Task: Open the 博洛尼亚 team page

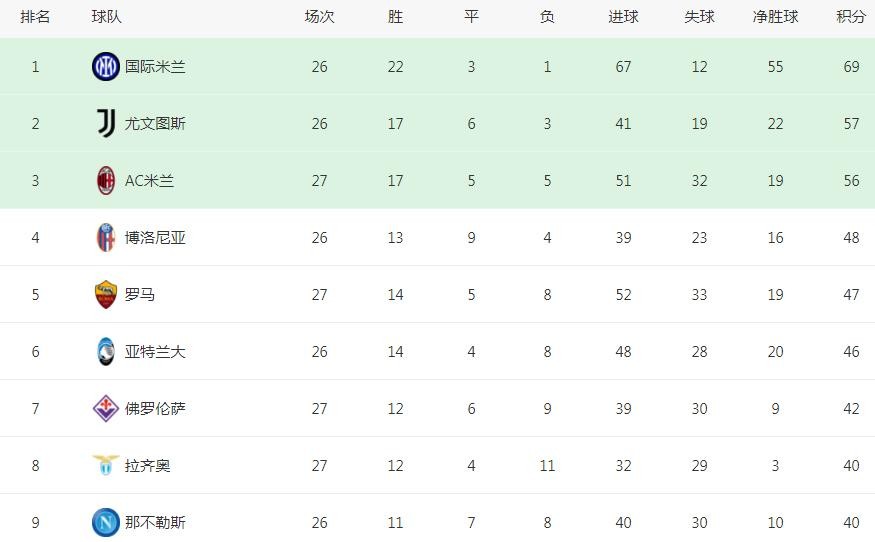Action: (155, 238)
